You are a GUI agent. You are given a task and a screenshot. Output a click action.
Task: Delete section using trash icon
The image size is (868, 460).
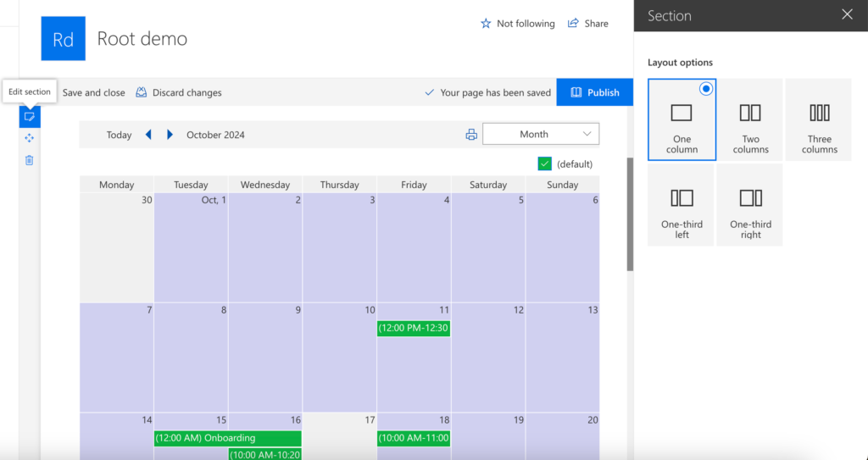(x=30, y=160)
